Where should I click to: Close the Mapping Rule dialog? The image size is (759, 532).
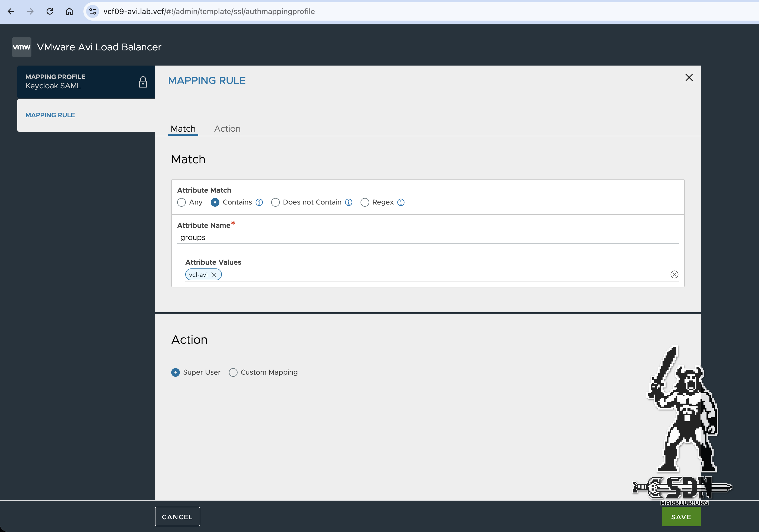point(689,78)
